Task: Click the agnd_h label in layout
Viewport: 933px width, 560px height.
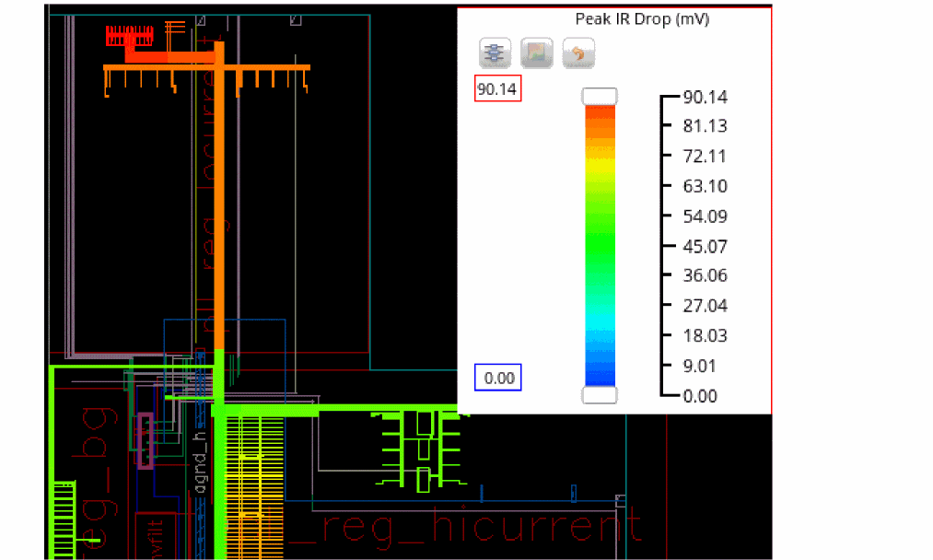Action: [201, 461]
